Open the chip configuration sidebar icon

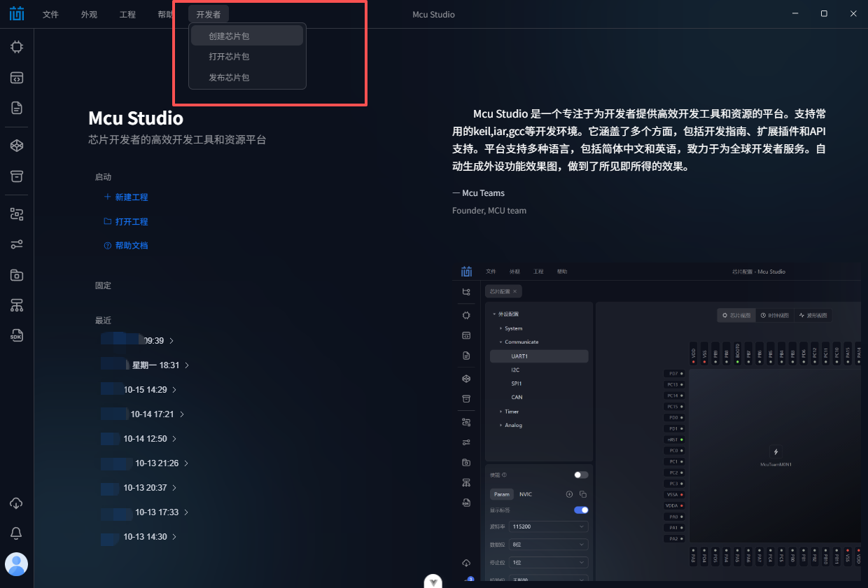17,48
